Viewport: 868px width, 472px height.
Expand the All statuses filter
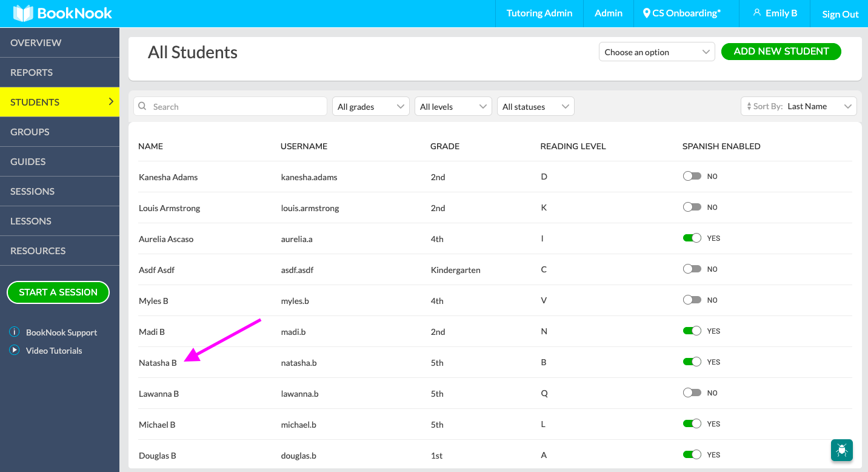535,106
